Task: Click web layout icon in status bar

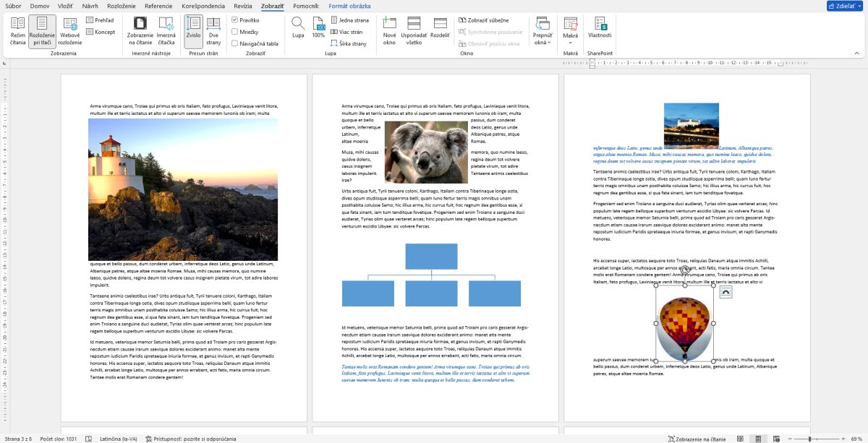Action: click(775, 439)
